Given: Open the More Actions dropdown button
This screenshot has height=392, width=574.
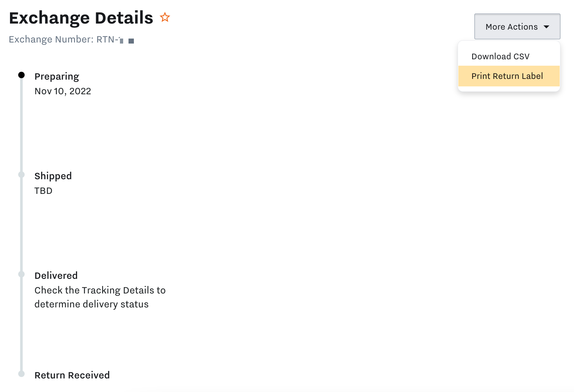Looking at the screenshot, I should coord(511,27).
